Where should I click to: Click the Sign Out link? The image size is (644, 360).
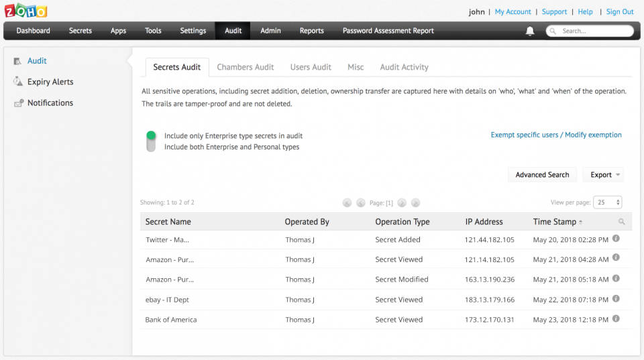(x=619, y=11)
